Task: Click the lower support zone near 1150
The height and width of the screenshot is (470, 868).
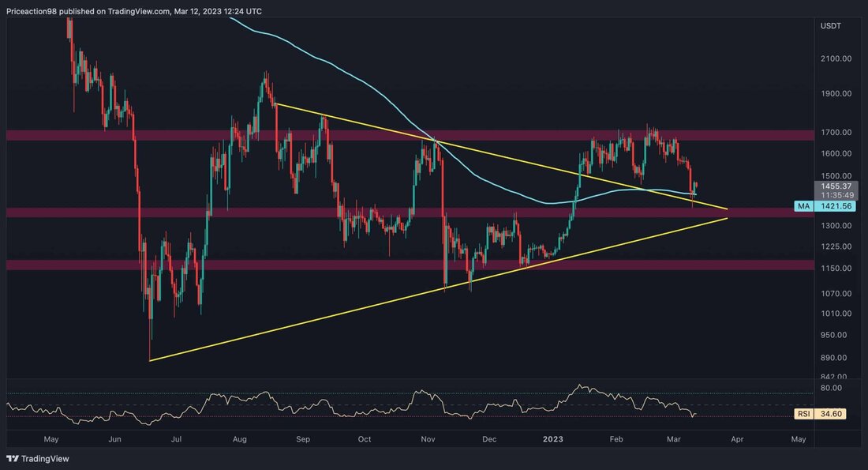Action: [410, 265]
